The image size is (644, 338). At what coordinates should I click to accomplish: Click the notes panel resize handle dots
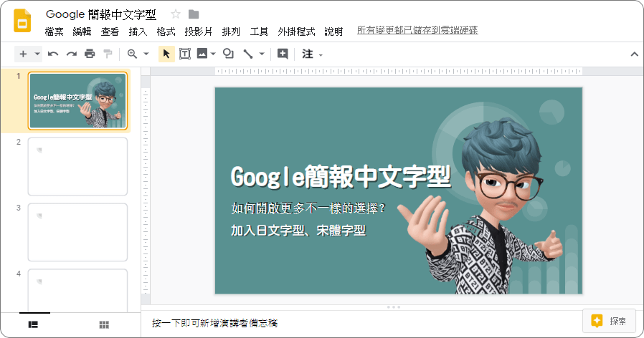[x=394, y=306]
